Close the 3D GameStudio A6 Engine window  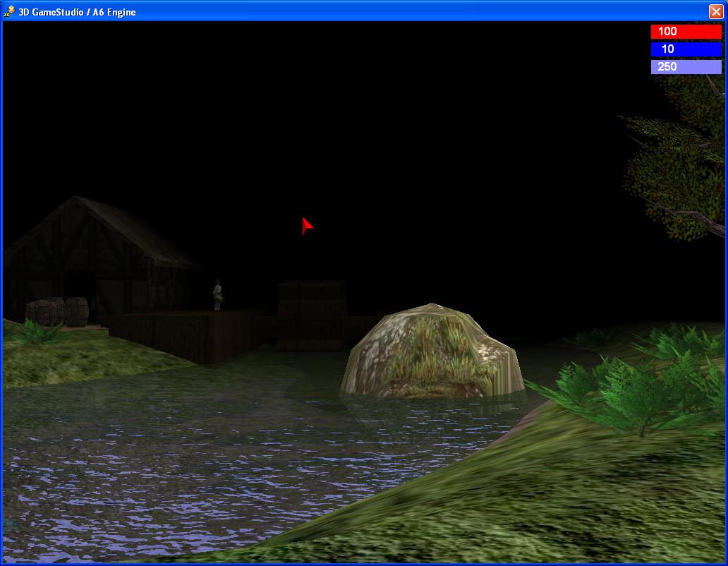coord(715,11)
